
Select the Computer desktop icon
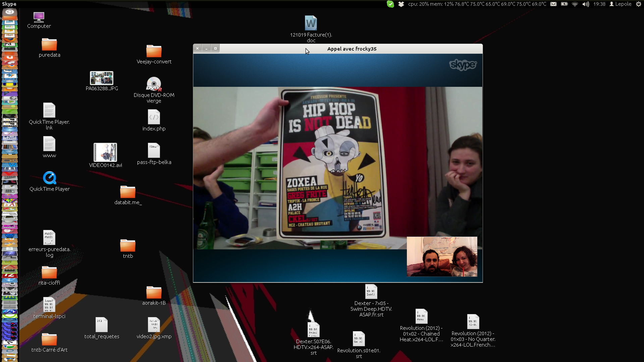pyautogui.click(x=39, y=17)
